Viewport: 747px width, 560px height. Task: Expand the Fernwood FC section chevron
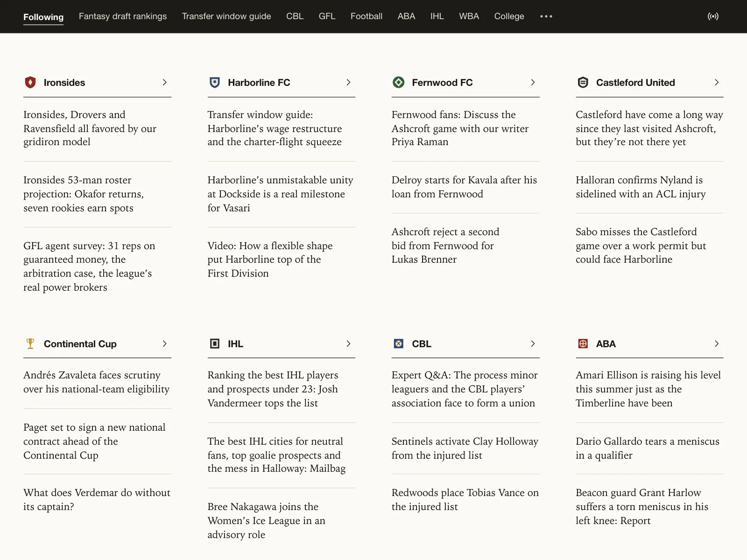[x=533, y=83]
